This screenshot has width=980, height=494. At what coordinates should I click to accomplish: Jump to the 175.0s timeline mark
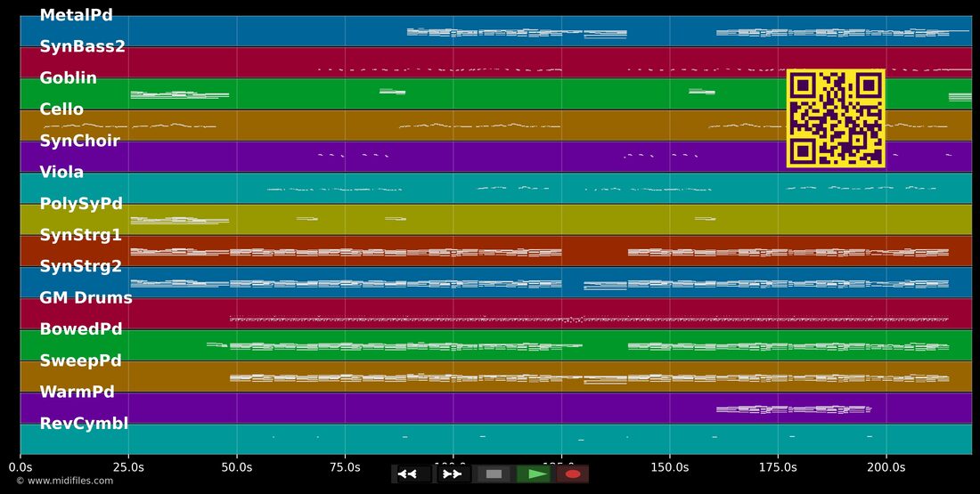coord(778,467)
